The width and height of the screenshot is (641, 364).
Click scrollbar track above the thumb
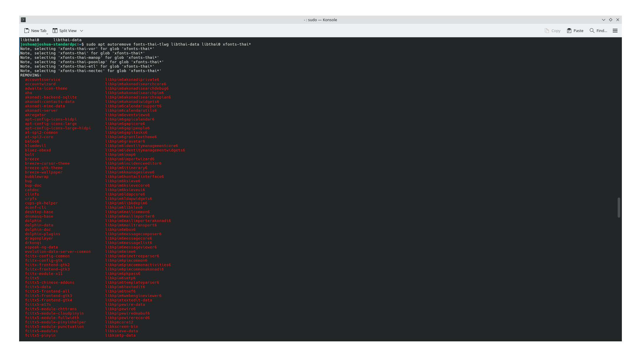point(619,118)
